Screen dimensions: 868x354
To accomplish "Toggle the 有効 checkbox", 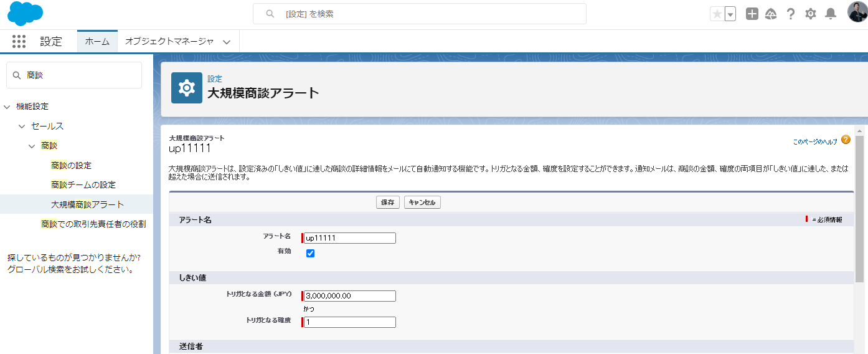I will click(x=310, y=254).
